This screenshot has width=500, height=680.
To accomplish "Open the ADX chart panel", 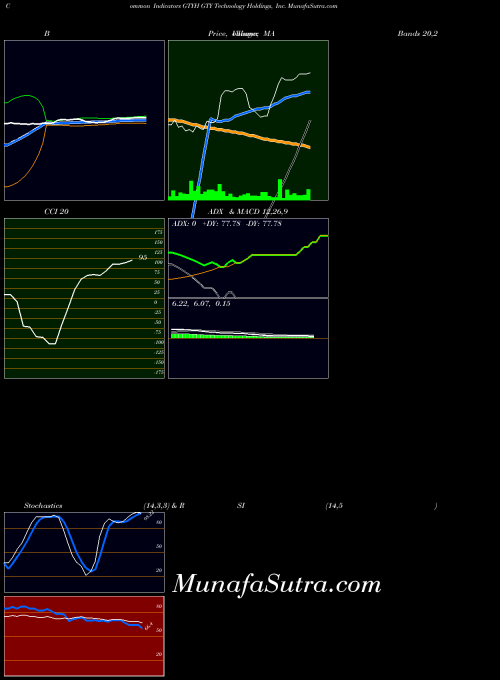I will pos(248,258).
